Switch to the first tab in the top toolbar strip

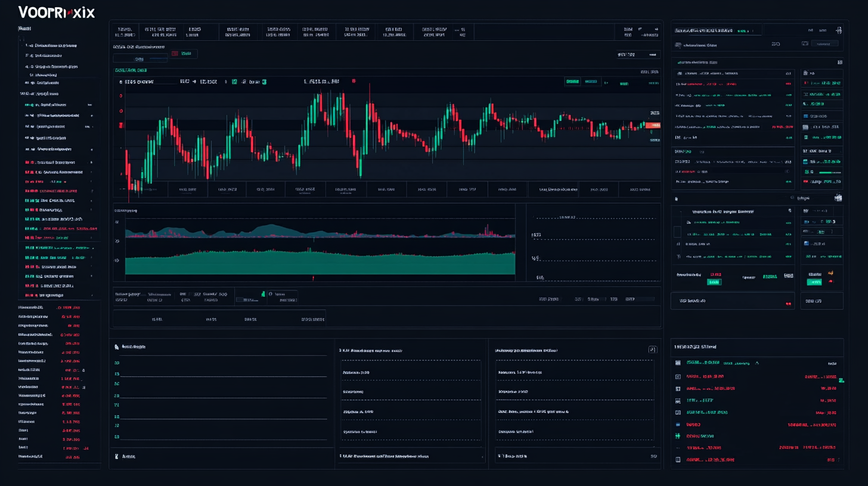pyautogui.click(x=125, y=31)
